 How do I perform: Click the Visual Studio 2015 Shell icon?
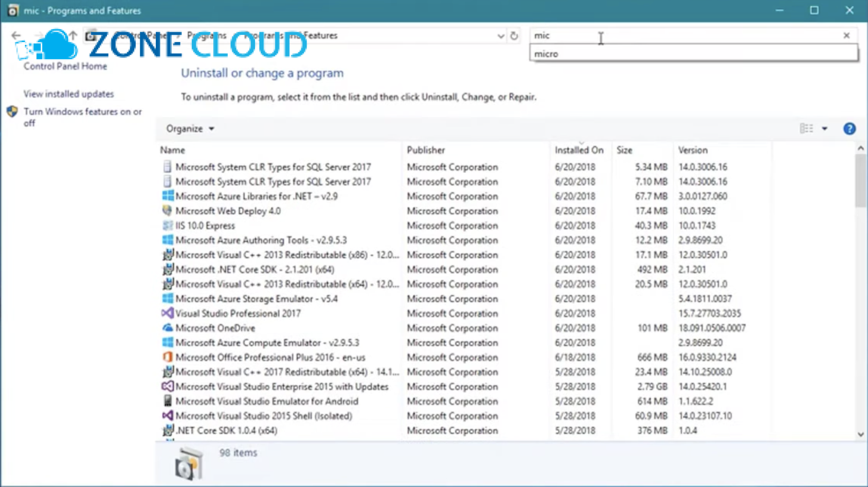[167, 416]
